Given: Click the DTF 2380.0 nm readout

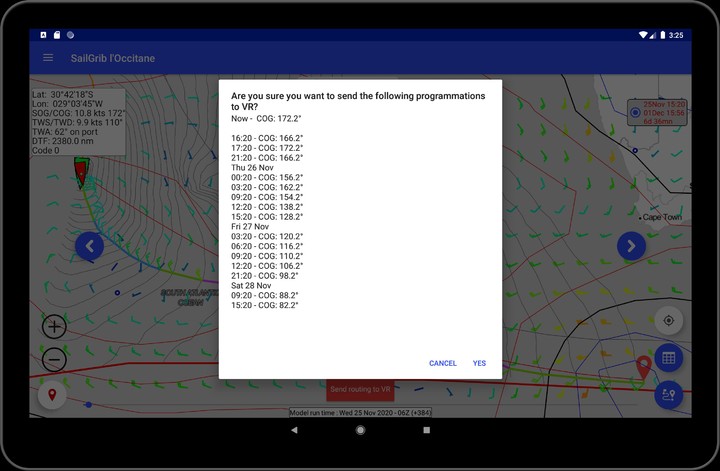Looking at the screenshot, I should click(62, 141).
